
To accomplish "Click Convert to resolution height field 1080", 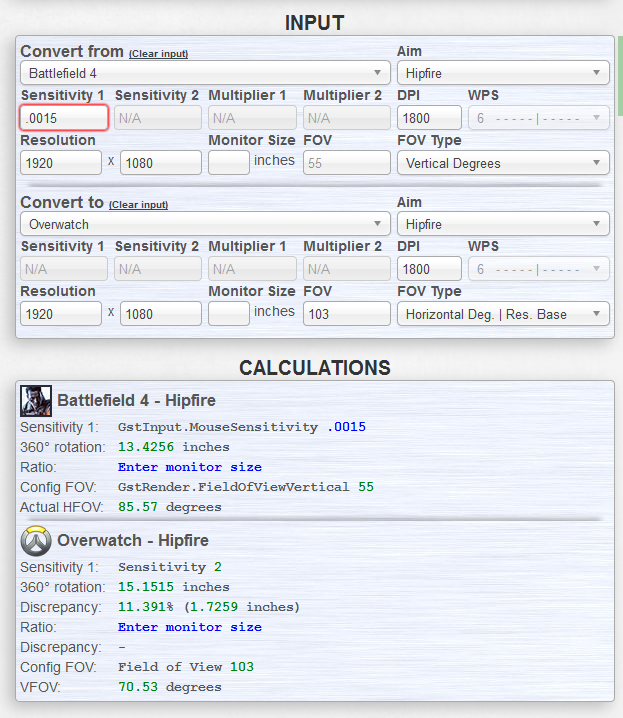I will 161,314.
